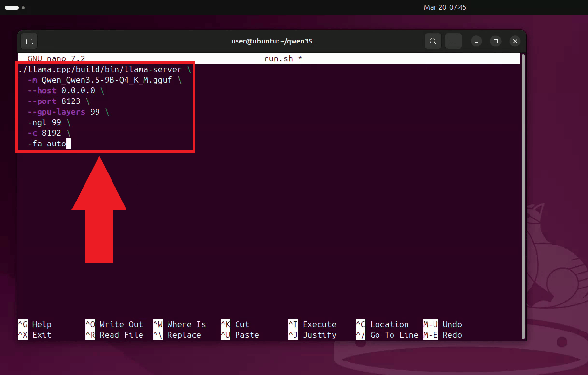Trigger Undo via the M-U label

coord(444,324)
